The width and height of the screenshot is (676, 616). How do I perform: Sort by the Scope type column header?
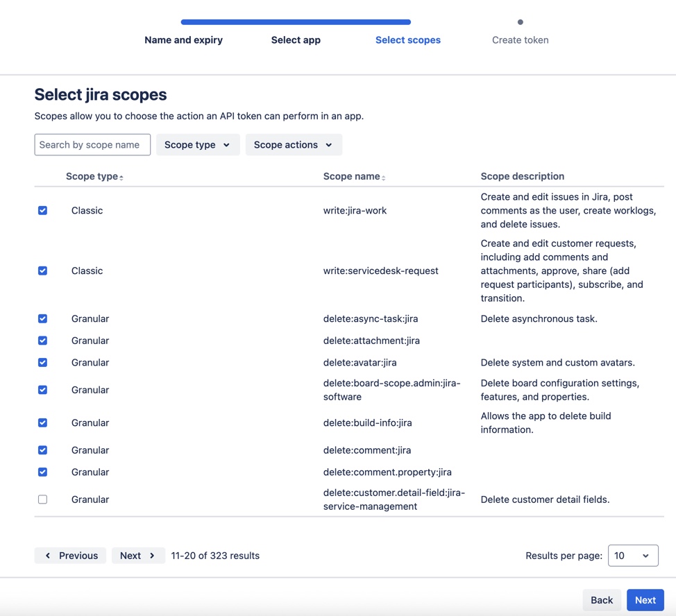point(94,176)
